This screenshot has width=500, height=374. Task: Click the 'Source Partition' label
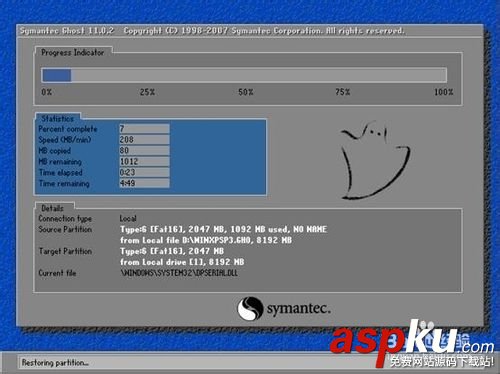pyautogui.click(x=65, y=229)
